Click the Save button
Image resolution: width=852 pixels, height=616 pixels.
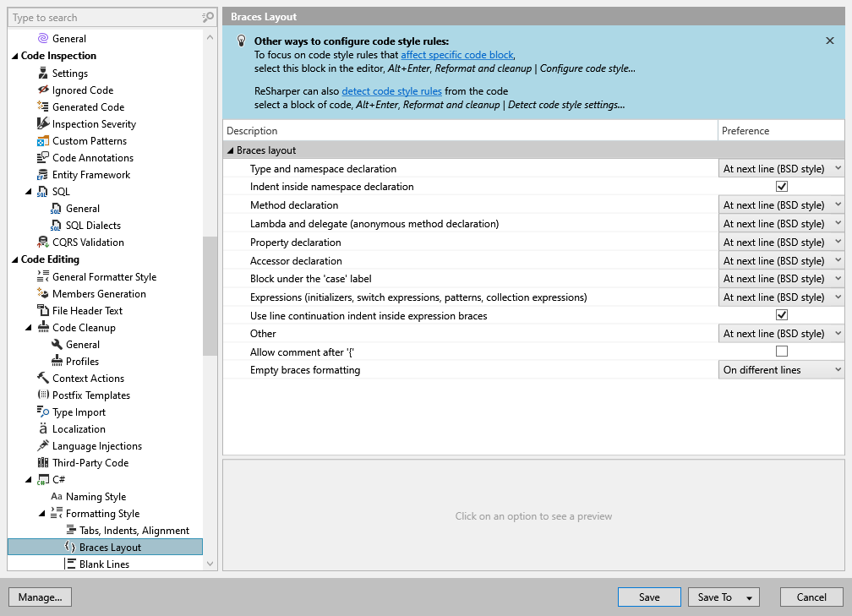coord(649,597)
